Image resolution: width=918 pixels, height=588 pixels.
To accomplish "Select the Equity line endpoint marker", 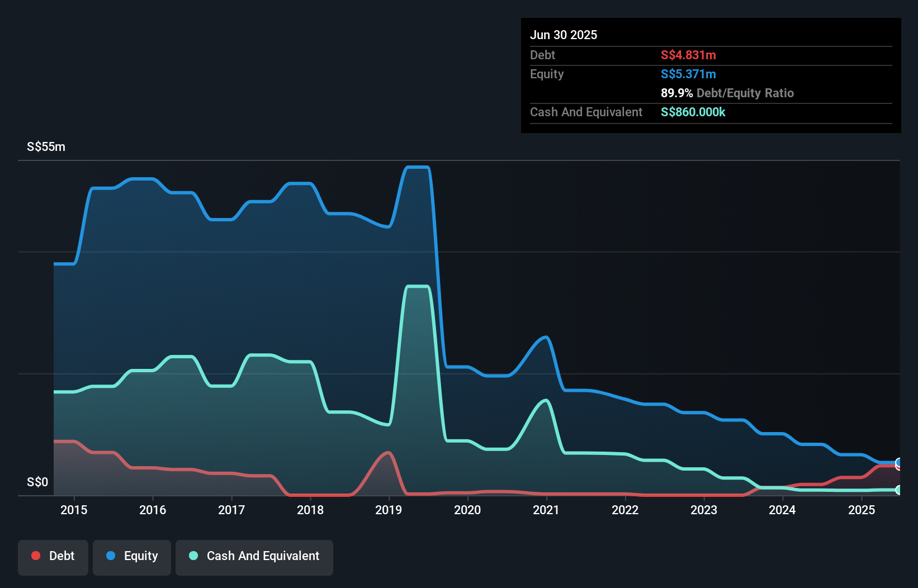I will point(898,462).
